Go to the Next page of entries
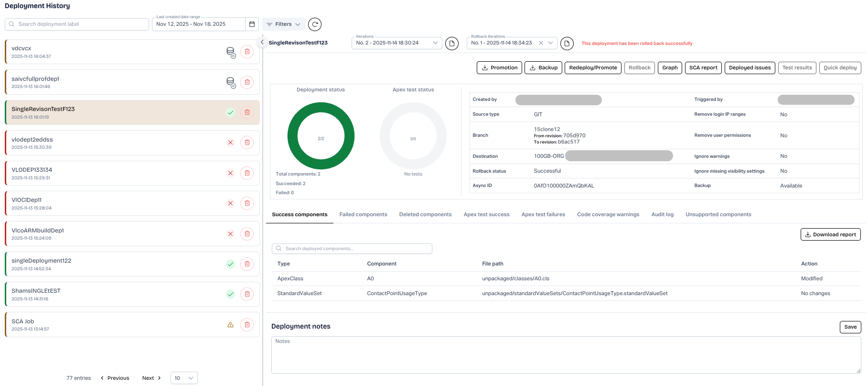 151,378
